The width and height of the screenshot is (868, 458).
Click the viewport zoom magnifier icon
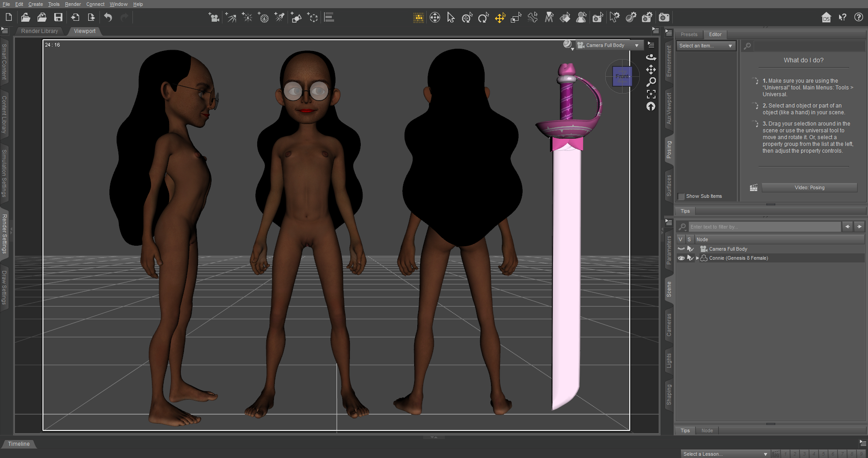coord(651,82)
